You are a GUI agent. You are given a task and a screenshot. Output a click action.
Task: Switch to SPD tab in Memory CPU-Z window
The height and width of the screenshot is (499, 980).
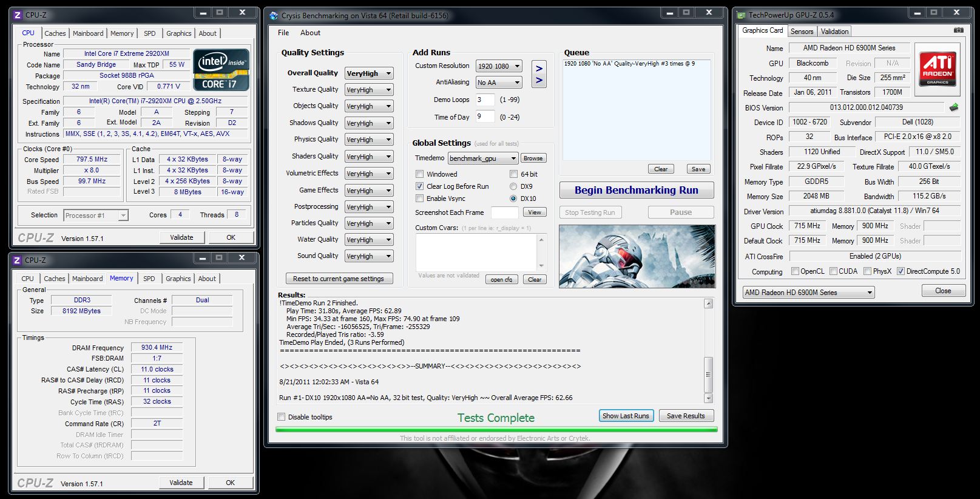149,279
